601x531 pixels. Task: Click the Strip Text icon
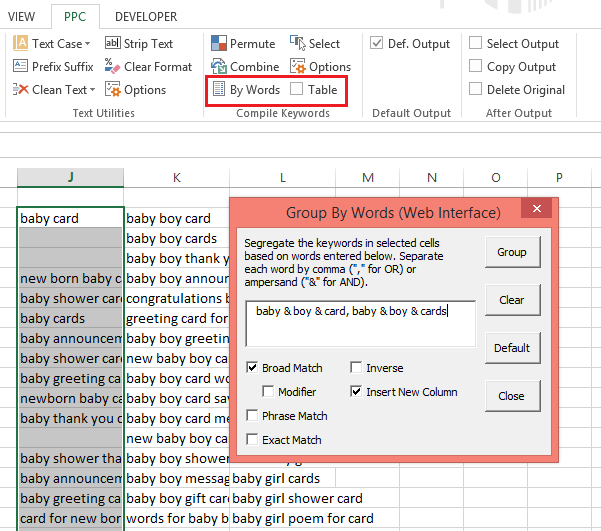point(113,43)
